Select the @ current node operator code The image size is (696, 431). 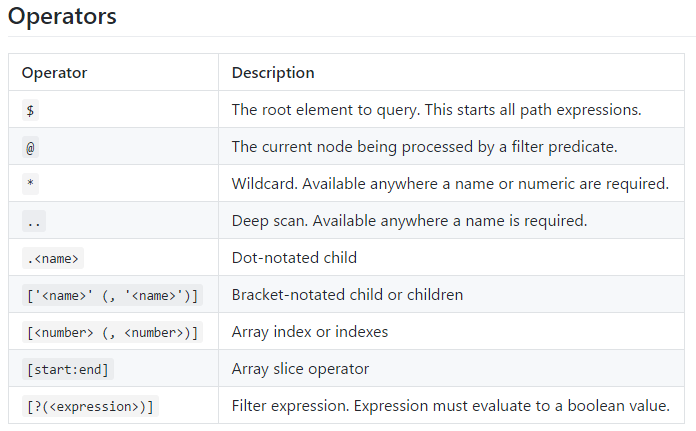[x=30, y=147]
